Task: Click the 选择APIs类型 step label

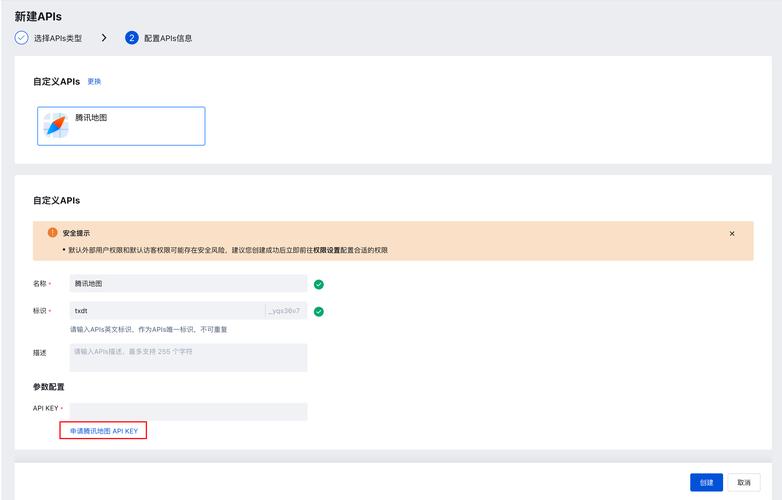Action: pos(58,38)
